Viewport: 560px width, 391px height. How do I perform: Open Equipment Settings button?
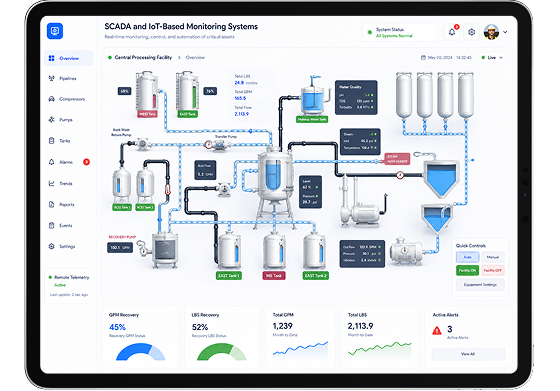click(x=480, y=285)
